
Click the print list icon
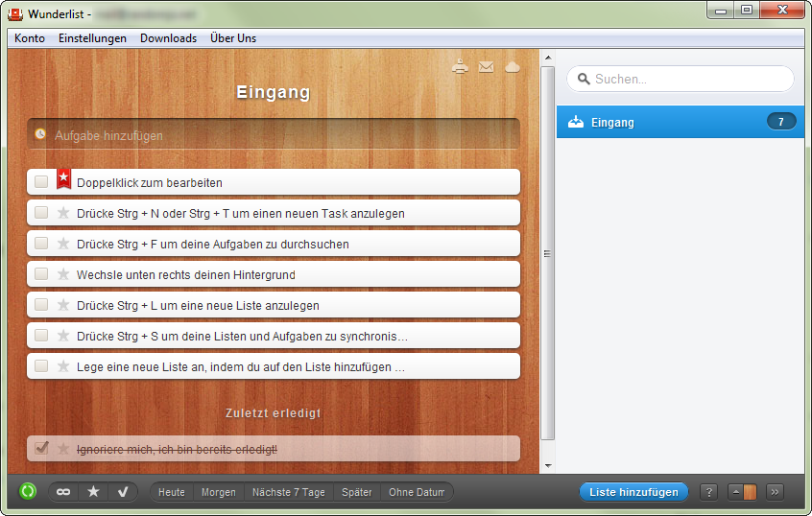[460, 67]
